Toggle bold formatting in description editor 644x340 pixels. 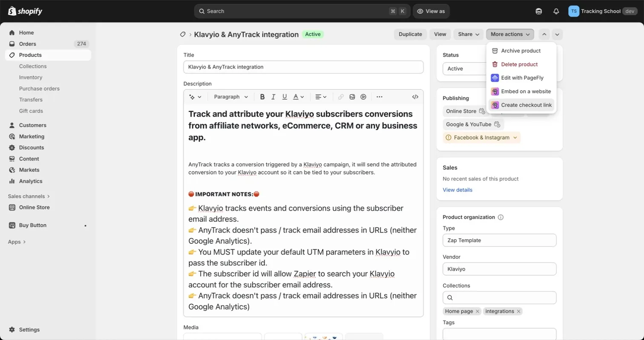point(262,97)
